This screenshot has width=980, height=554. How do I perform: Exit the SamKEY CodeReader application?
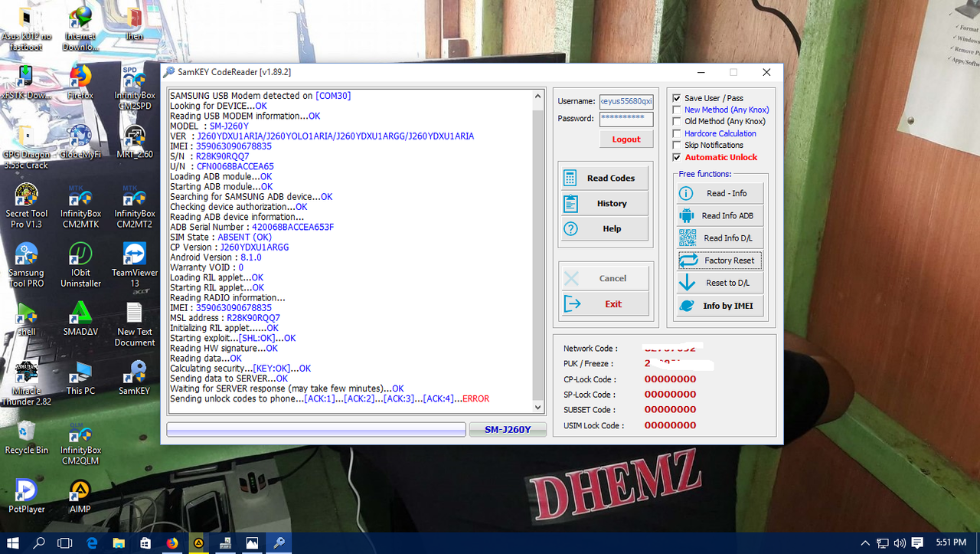click(x=604, y=303)
